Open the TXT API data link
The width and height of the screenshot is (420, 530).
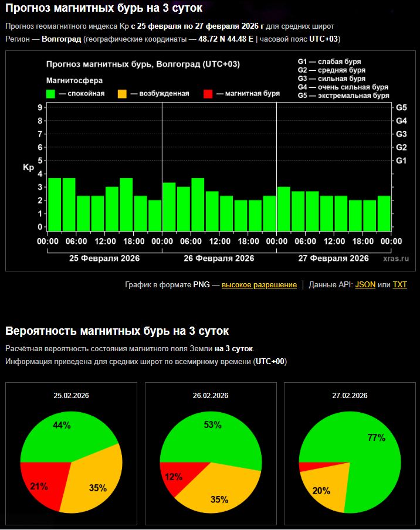click(399, 285)
